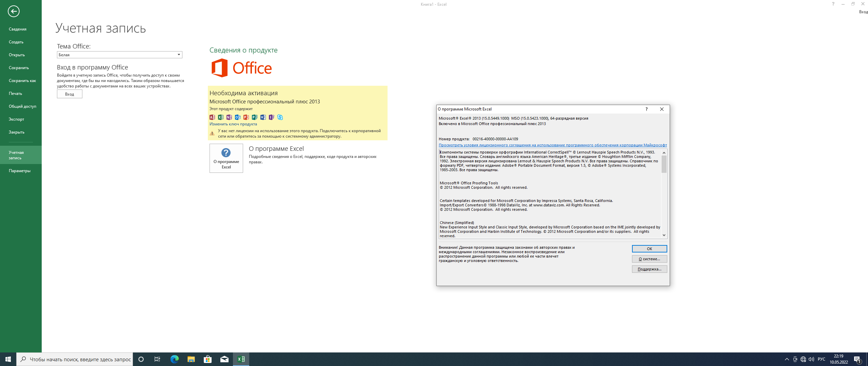Click the Excel window help icon
868x366 pixels.
coord(833,4)
